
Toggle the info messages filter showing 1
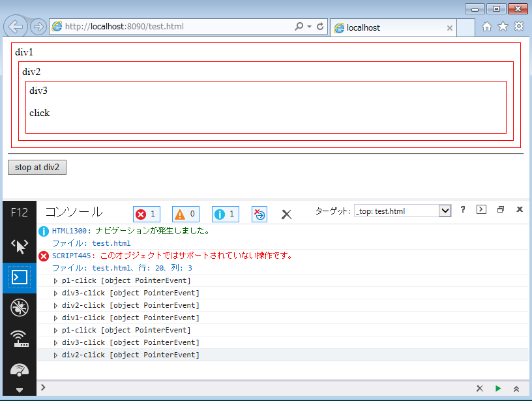(x=226, y=214)
